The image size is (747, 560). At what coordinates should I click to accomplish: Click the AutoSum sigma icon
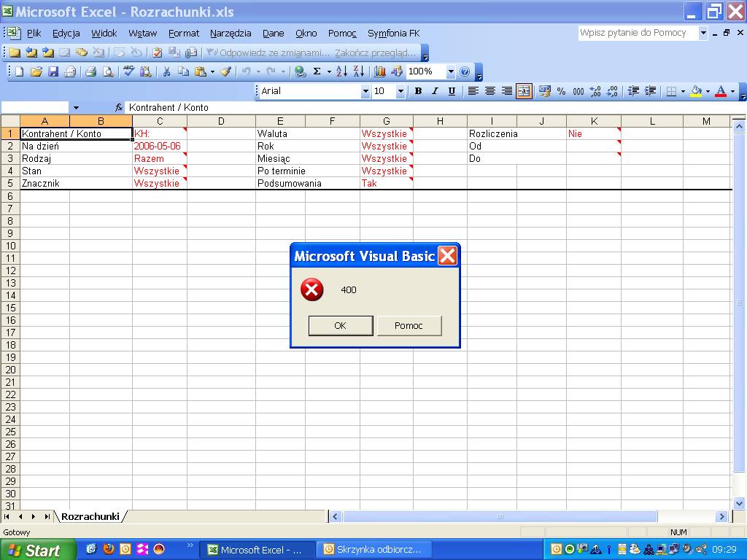[317, 72]
